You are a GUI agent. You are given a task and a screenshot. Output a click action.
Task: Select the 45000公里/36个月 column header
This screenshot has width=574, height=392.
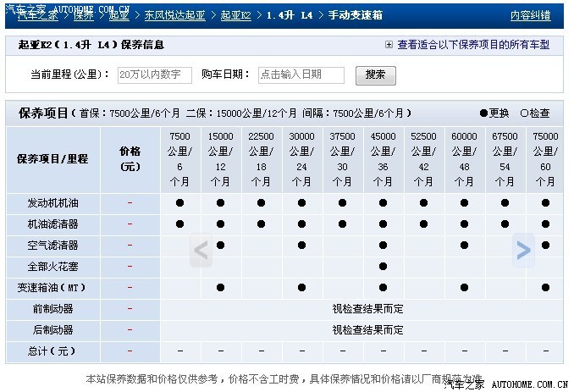pyautogui.click(x=384, y=159)
